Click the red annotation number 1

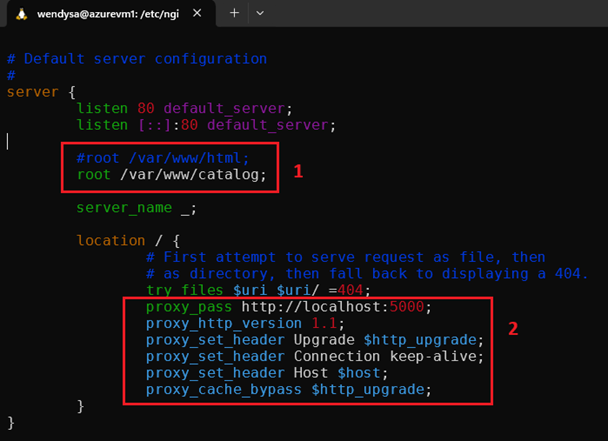(297, 171)
